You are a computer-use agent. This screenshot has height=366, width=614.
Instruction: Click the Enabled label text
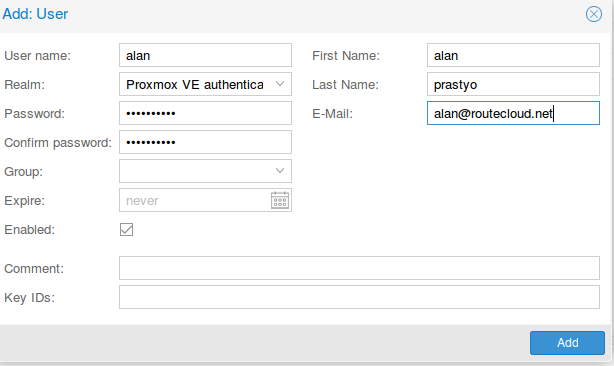point(29,230)
